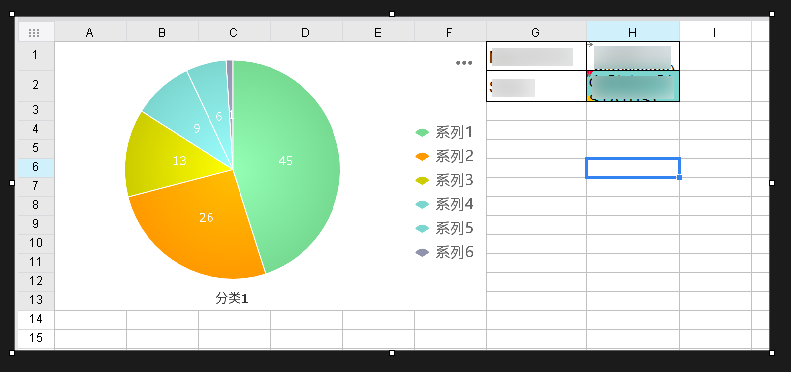Click empty cell A14

(90, 320)
